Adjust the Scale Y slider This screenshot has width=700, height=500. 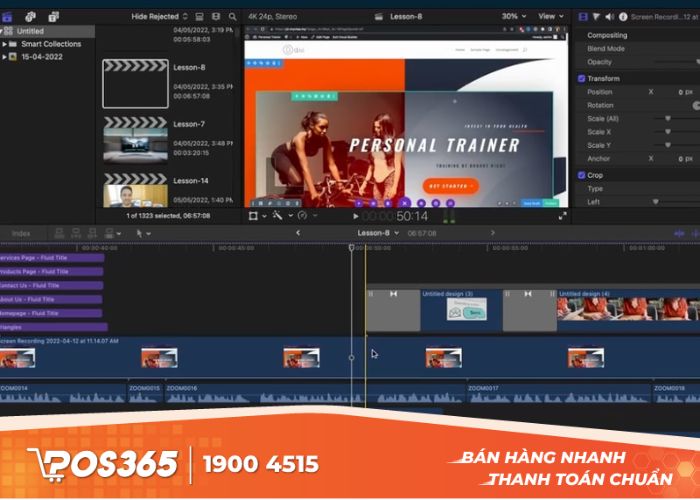click(x=668, y=145)
